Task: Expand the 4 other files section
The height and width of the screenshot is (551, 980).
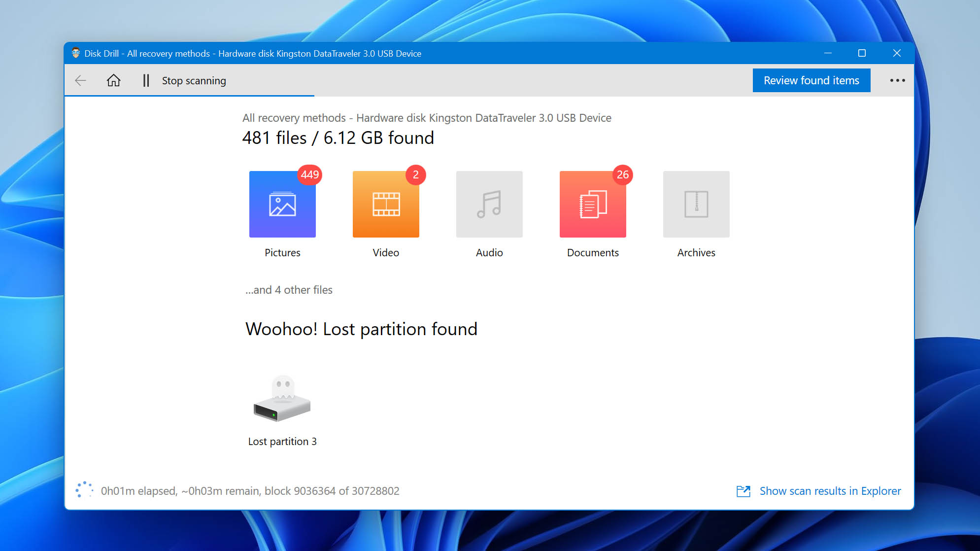Action: (289, 290)
